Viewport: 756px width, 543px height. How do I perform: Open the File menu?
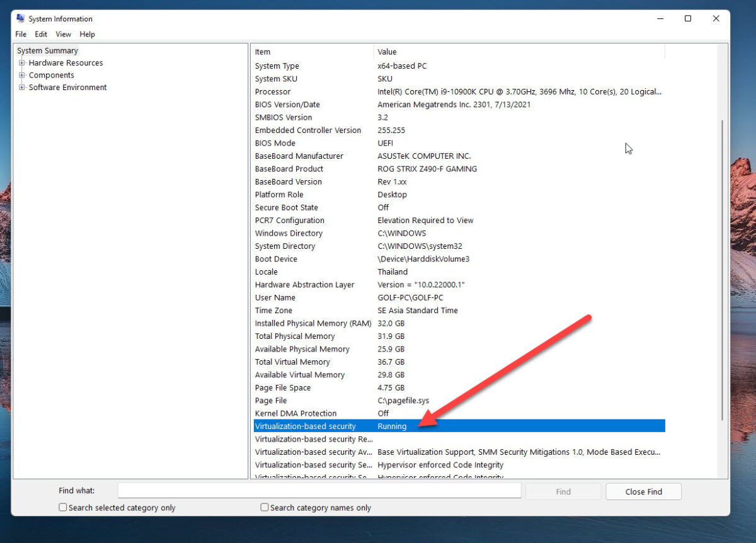(x=21, y=34)
